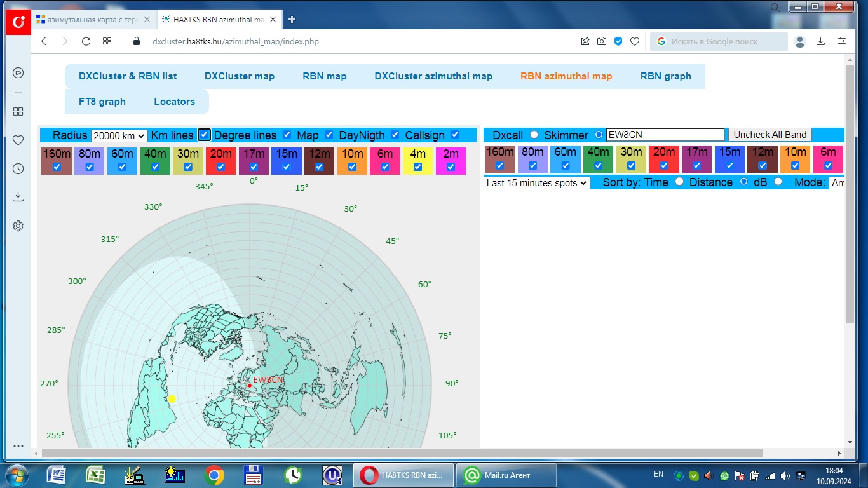Take a snapshot using the camera icon

pyautogui.click(x=601, y=41)
